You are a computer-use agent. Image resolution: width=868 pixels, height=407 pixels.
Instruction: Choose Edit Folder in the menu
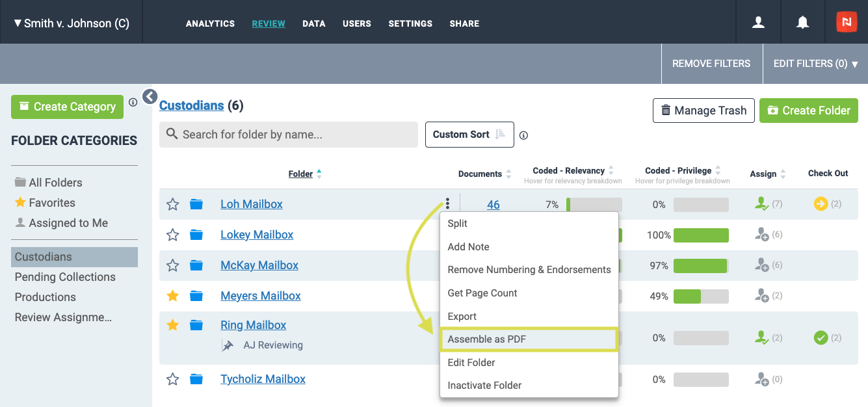click(x=529, y=363)
